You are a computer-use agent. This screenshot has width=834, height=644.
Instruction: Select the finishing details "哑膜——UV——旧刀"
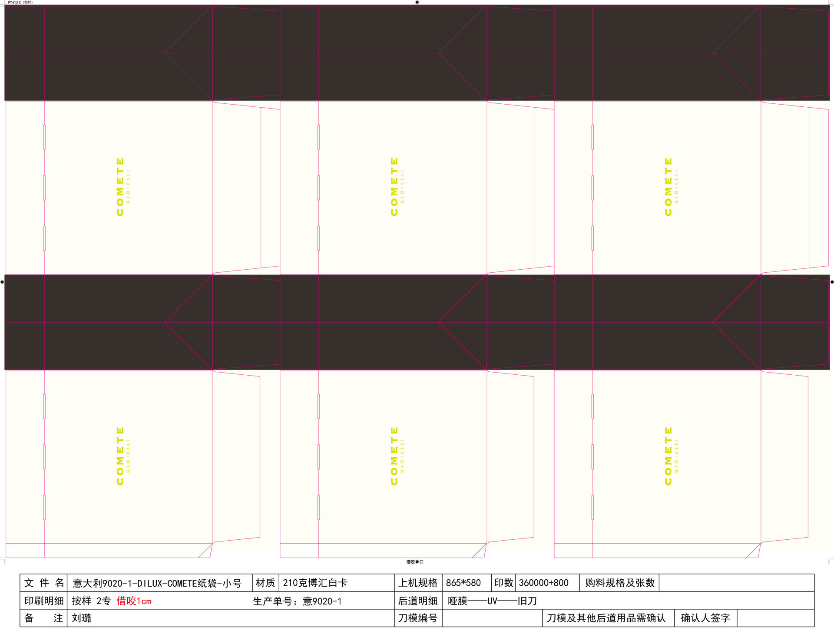492,601
